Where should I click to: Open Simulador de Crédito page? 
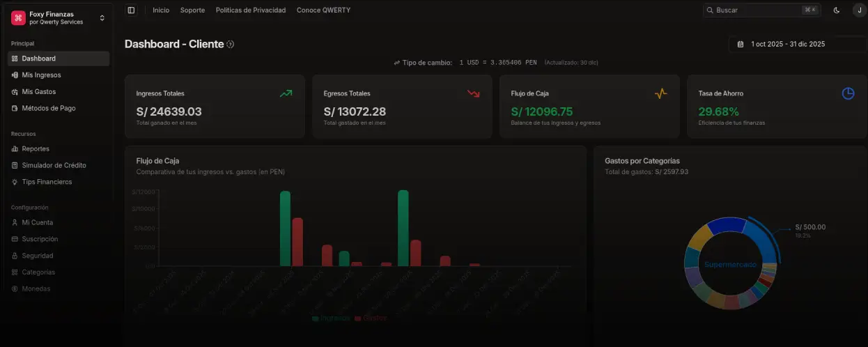pyautogui.click(x=54, y=165)
